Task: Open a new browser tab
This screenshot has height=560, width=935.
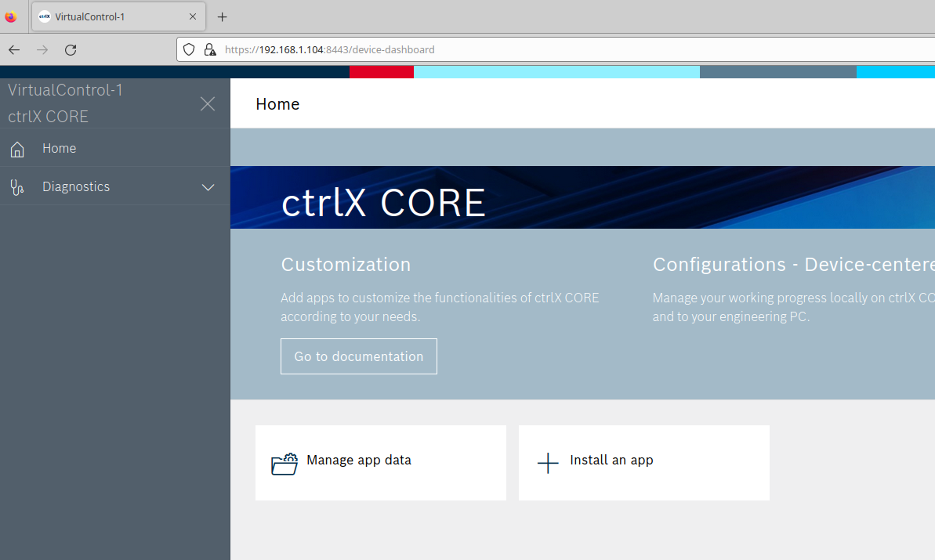Action: [x=223, y=16]
